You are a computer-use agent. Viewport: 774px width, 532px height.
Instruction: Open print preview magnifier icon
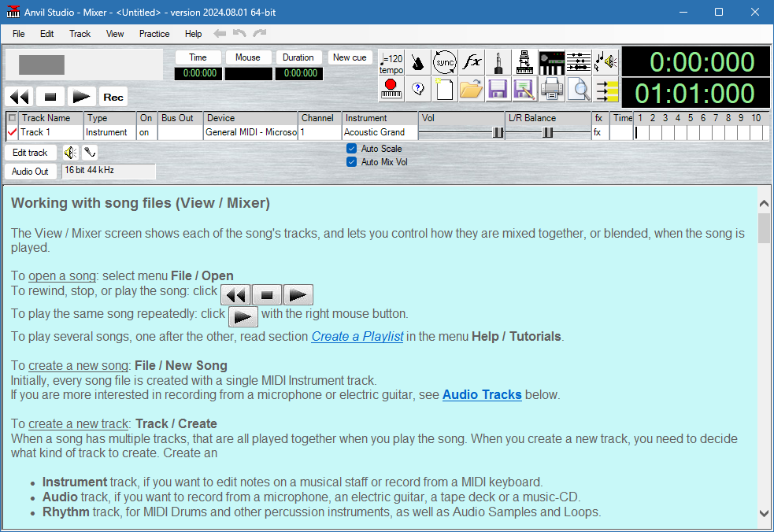click(x=578, y=90)
